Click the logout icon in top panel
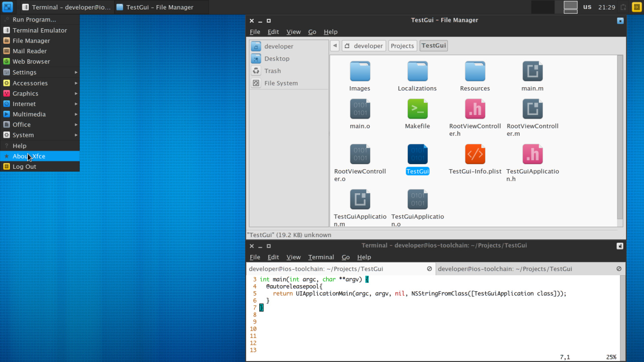 (637, 7)
